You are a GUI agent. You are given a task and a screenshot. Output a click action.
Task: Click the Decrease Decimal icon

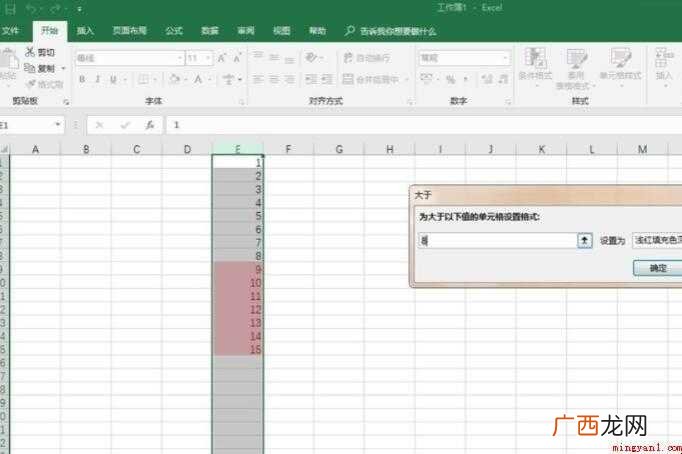tap(502, 79)
